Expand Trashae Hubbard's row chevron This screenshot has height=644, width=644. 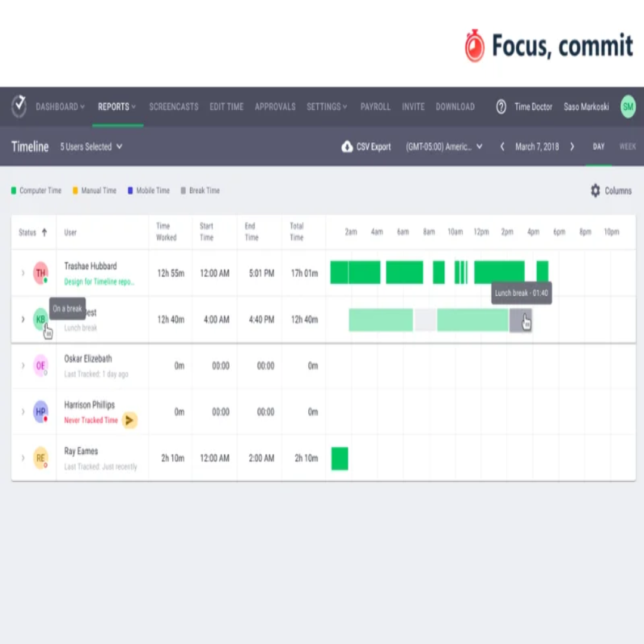tap(22, 273)
